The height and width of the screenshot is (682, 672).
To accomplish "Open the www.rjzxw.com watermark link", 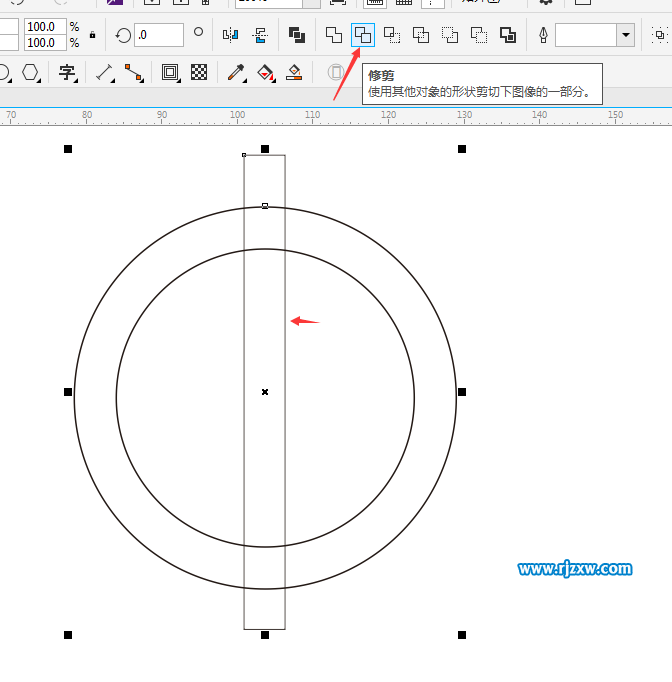I will point(575,569).
